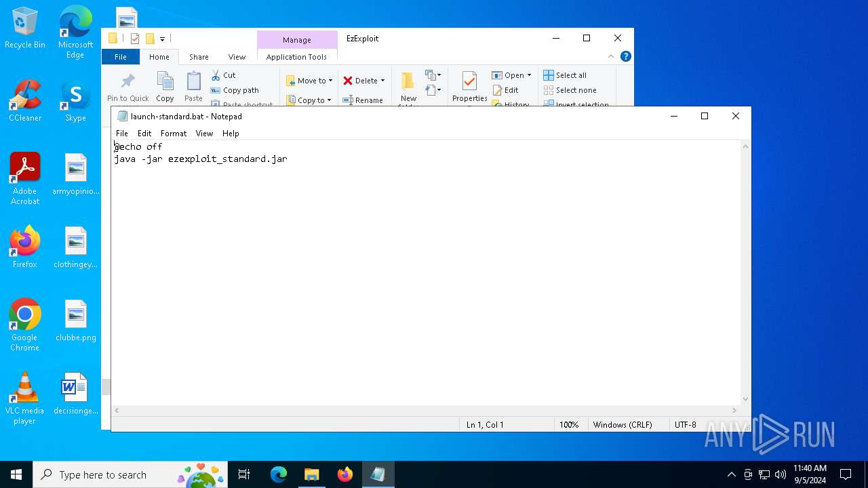Select the clubbe.png file on the desktop

[75, 321]
